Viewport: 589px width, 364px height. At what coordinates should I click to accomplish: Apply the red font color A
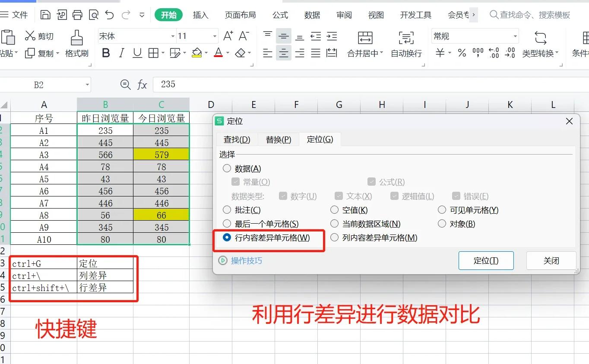click(218, 53)
